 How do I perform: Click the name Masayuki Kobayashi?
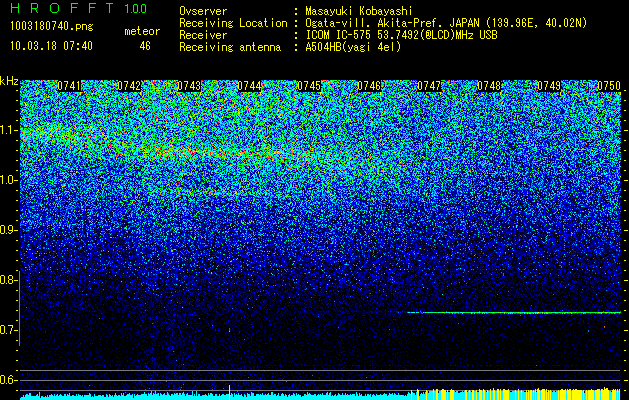click(x=359, y=11)
